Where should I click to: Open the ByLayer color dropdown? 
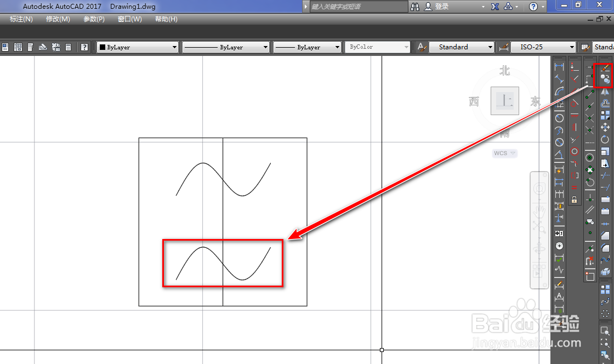138,47
